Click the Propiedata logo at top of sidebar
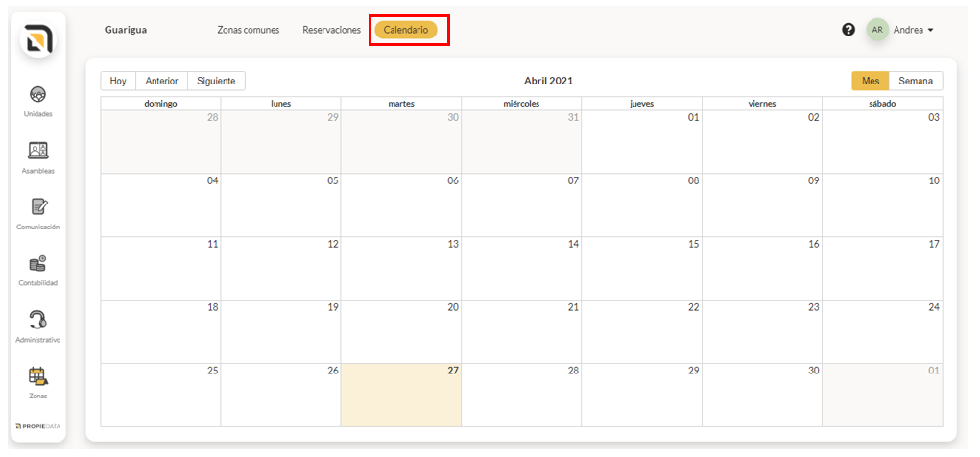 [x=38, y=40]
